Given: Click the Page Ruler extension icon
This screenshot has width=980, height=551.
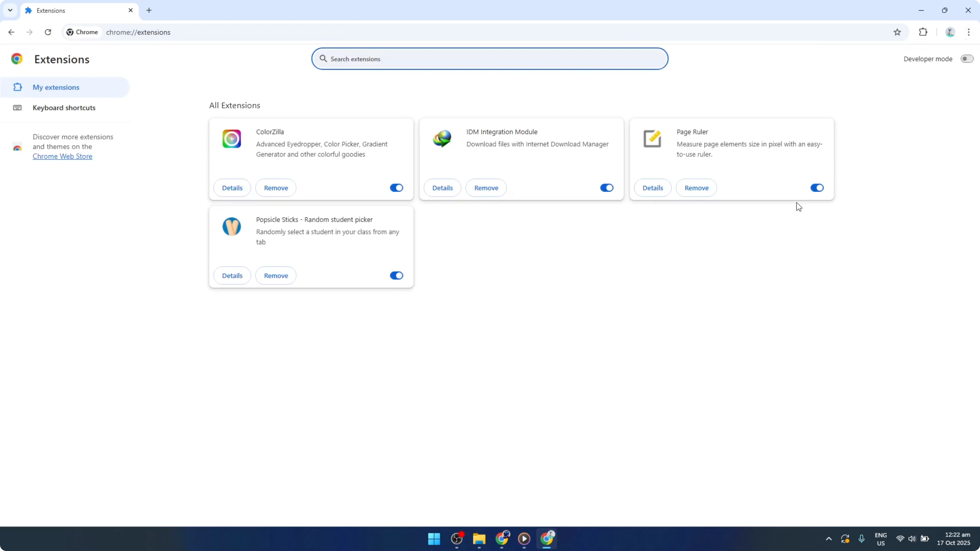Looking at the screenshot, I should click(652, 138).
